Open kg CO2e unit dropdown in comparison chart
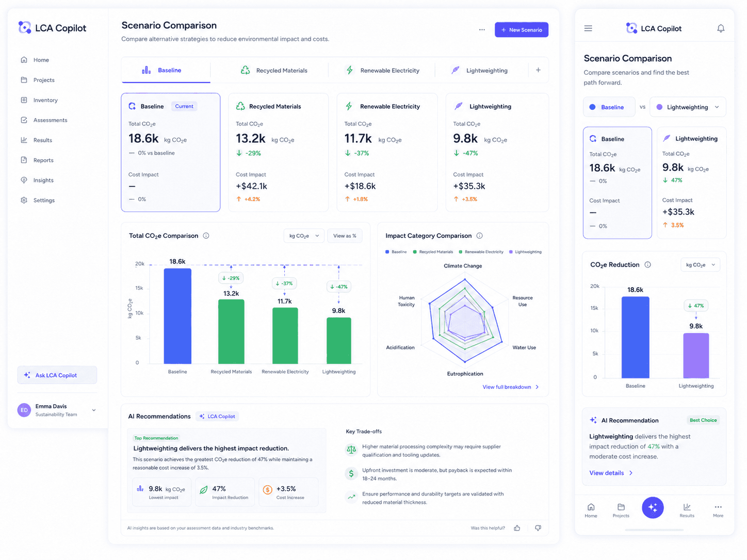Screen dimensions: 747x560 [x=304, y=236]
